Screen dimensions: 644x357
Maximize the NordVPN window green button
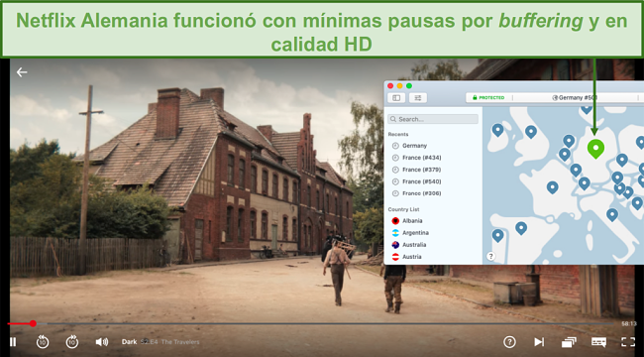[x=409, y=86]
